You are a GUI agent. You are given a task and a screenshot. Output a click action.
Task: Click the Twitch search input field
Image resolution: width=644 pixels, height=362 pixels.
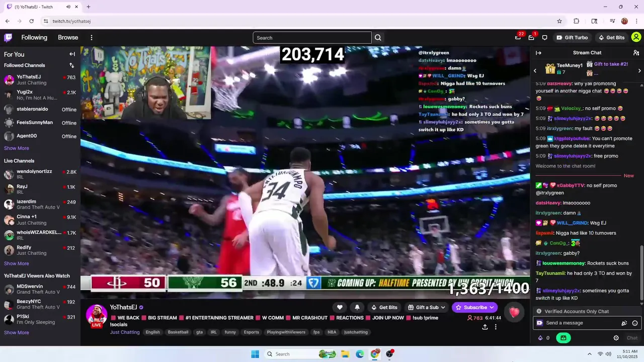[312, 38]
